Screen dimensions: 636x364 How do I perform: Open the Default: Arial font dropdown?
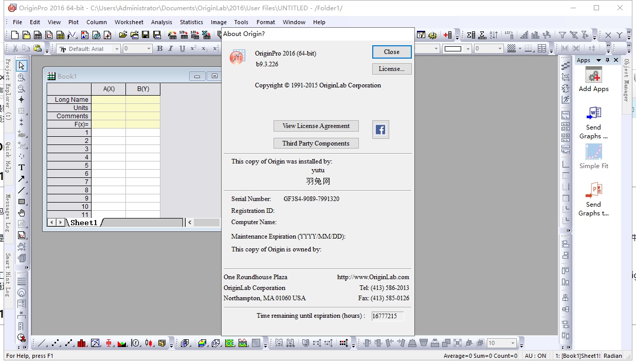click(x=117, y=49)
